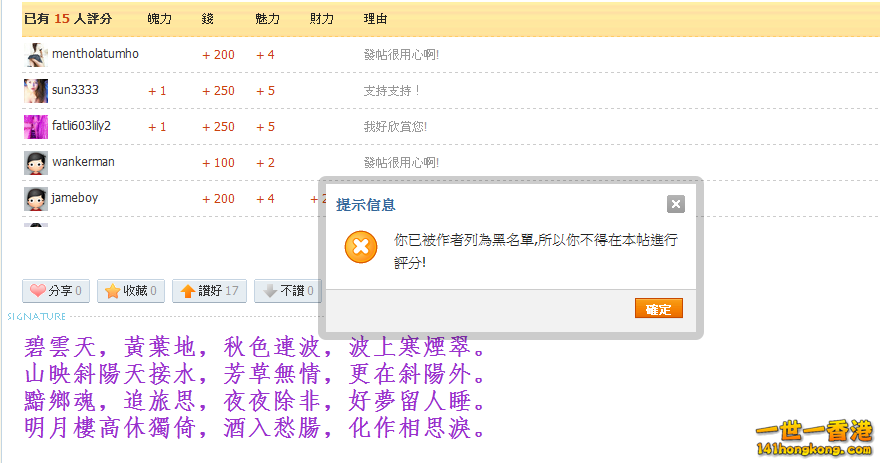Viewport: 880px width, 463px height.
Task: Click the 財力 column header
Action: 322,19
